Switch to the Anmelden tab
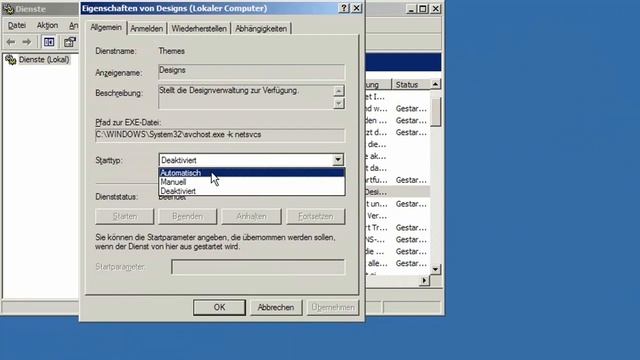The image size is (640, 360). tap(147, 29)
